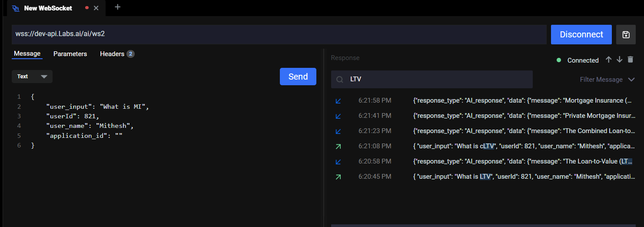Click the WebSocket URL address field

pos(278,34)
